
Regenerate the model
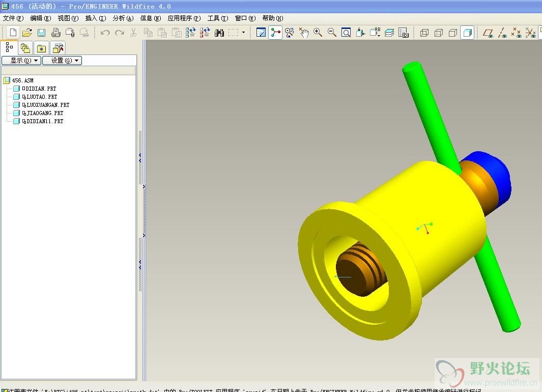(x=190, y=33)
